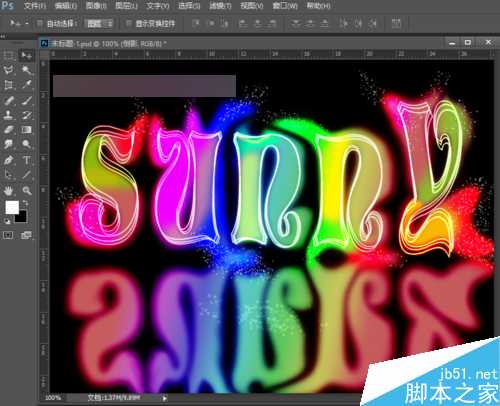The height and width of the screenshot is (406, 500).
Task: Expand the Move tool preset picker arrow
Action: pos(27,23)
